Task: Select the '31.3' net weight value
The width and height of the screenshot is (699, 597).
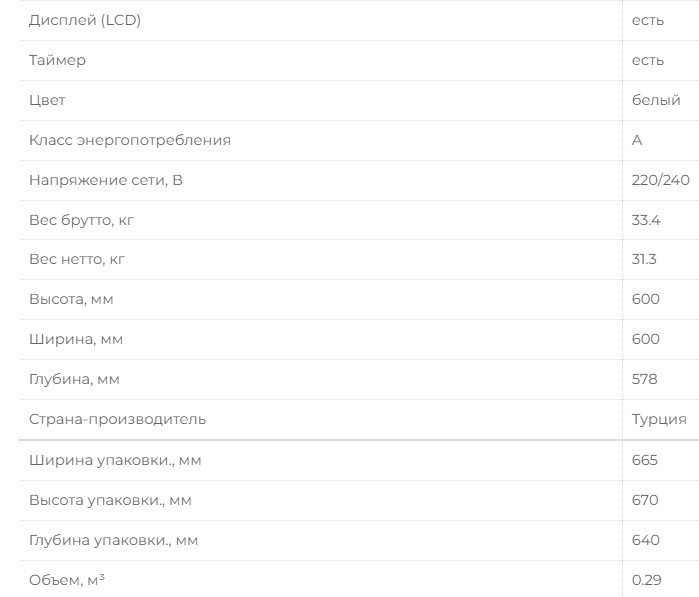Action: point(644,260)
